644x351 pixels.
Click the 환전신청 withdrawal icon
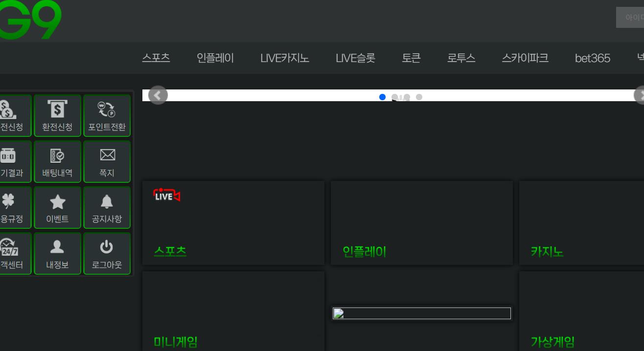(x=57, y=110)
